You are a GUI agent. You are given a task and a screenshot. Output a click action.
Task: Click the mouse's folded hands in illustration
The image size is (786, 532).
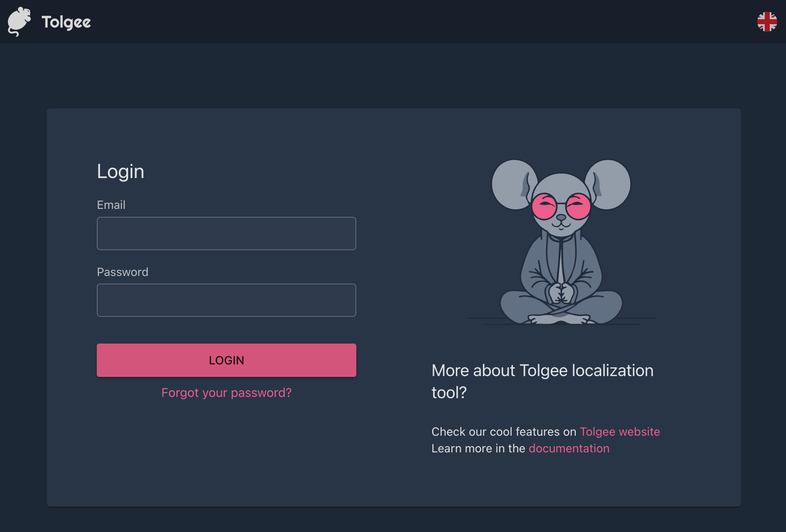tap(561, 293)
